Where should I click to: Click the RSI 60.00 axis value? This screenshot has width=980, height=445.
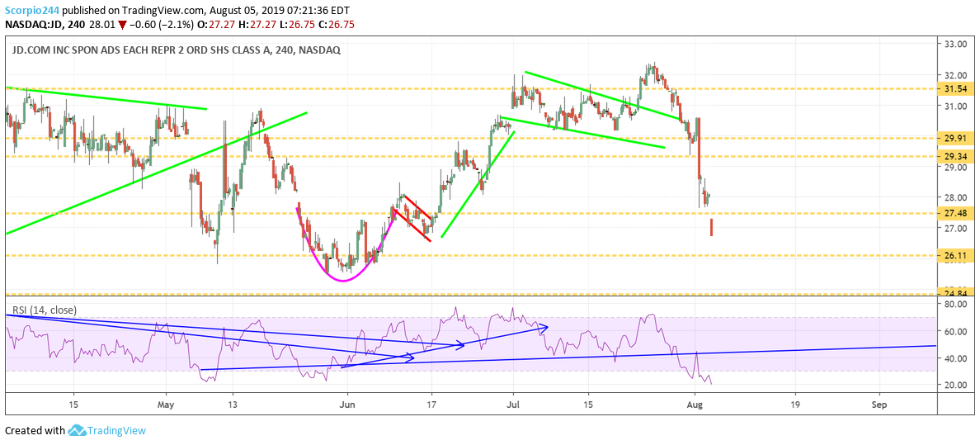pyautogui.click(x=956, y=331)
